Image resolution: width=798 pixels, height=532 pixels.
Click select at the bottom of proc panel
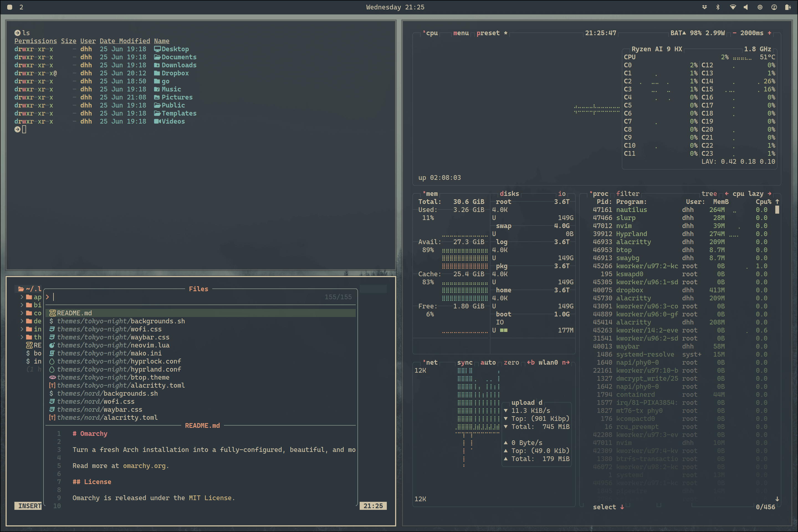(x=604, y=507)
